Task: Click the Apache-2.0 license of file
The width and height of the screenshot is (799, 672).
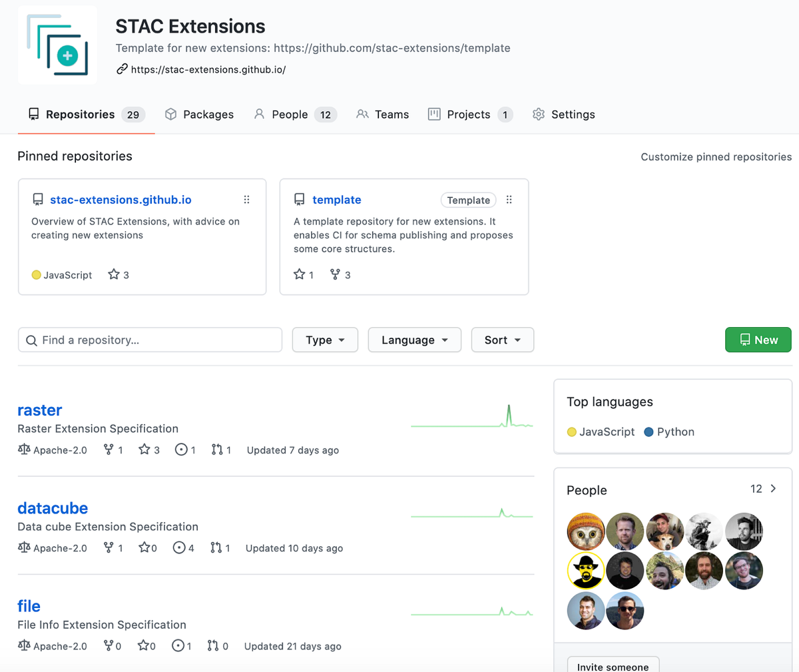Action: 53,645
